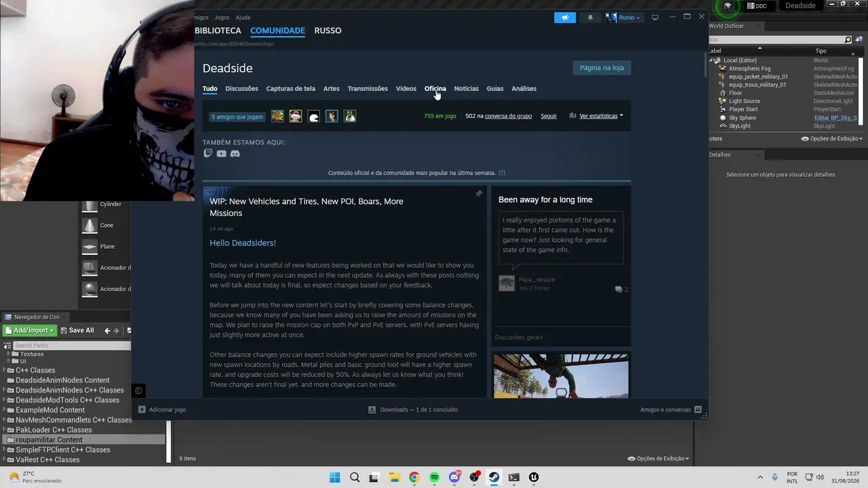Open World Outliner Opções de Exibição dropdown
Viewport: 868px width, 488px height.
point(832,139)
